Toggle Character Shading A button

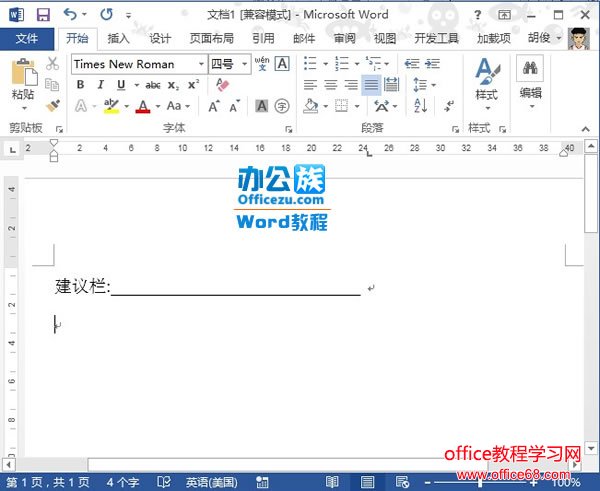pyautogui.click(x=262, y=106)
